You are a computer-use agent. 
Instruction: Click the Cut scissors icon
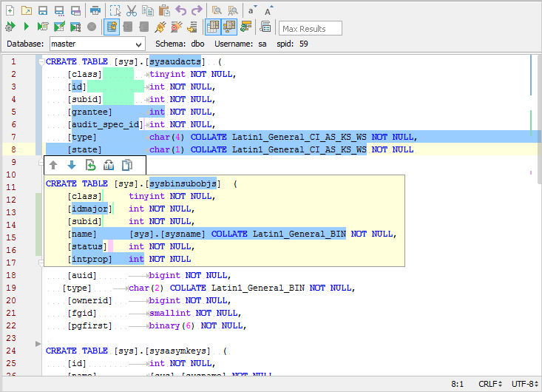(x=131, y=10)
